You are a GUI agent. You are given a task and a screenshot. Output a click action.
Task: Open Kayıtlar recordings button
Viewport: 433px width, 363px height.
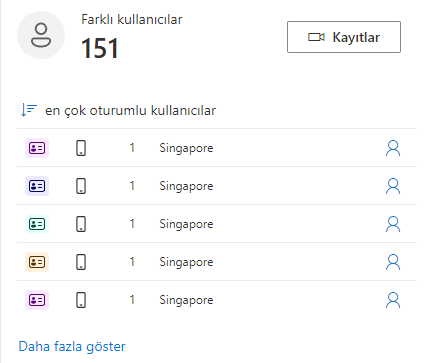344,37
